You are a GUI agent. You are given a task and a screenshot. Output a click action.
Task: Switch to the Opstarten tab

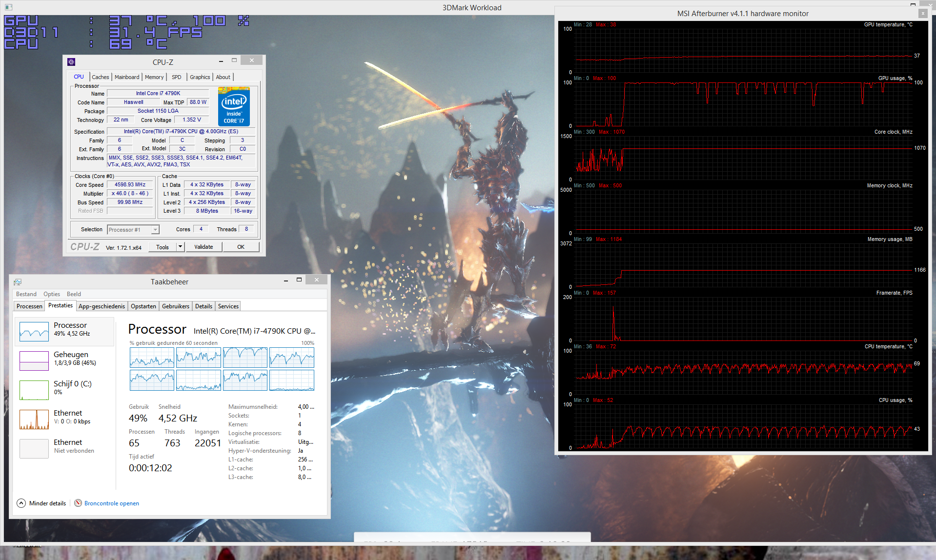143,306
